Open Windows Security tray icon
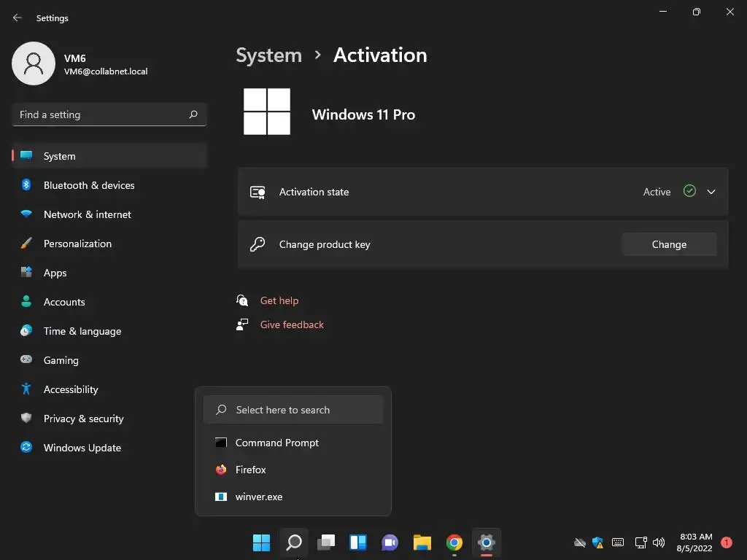This screenshot has width=747, height=560. (x=597, y=542)
